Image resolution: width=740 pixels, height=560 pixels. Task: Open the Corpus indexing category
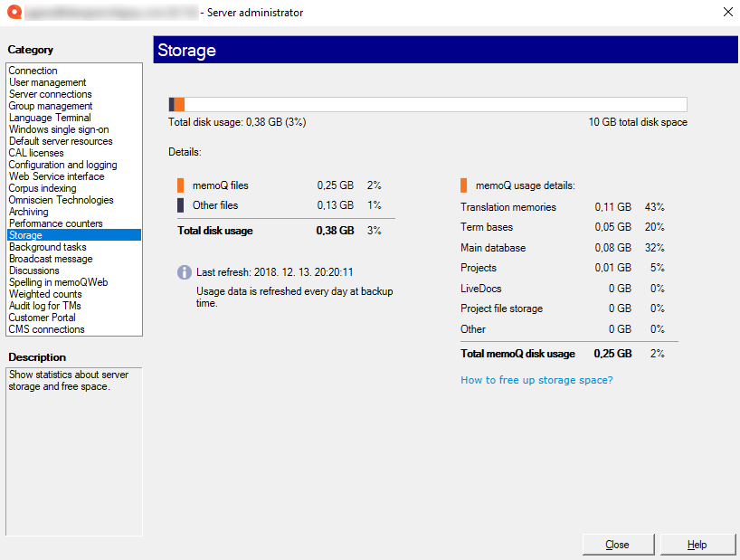42,188
